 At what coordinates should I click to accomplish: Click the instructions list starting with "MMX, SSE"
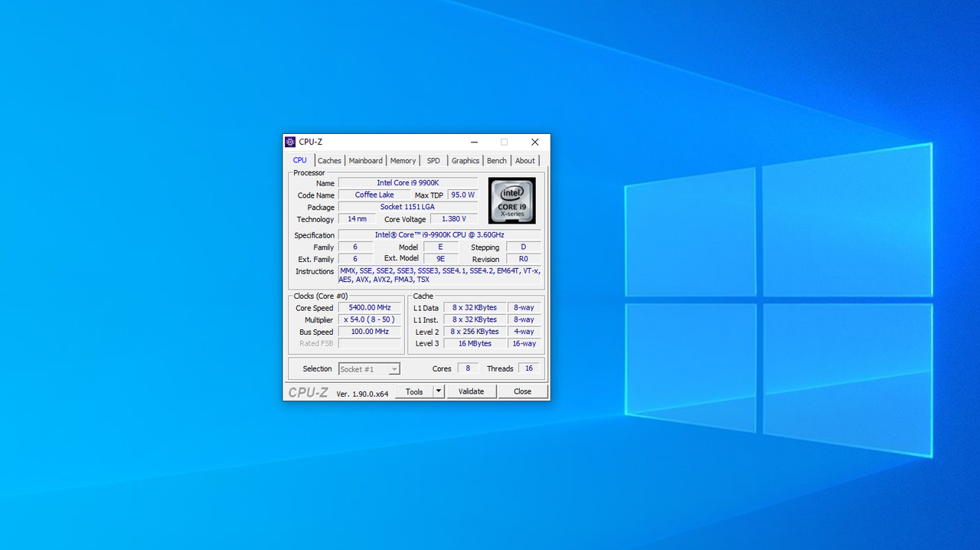click(x=439, y=276)
